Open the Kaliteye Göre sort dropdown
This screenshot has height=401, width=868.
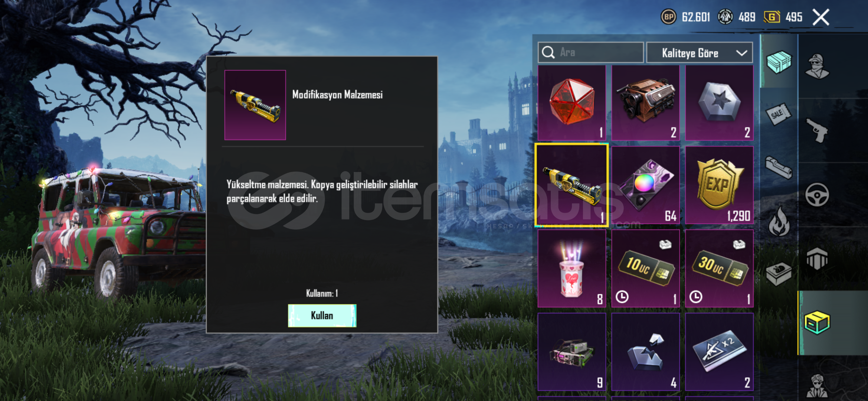pyautogui.click(x=700, y=53)
